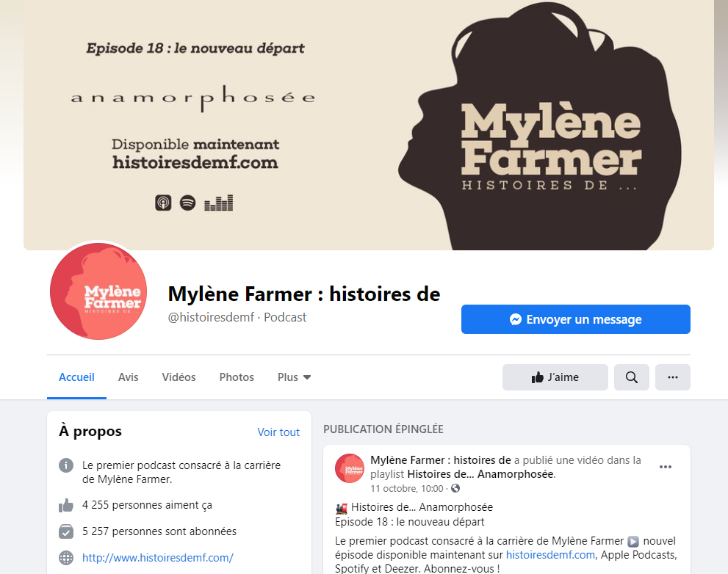Open the Vidéos tab

point(179,377)
